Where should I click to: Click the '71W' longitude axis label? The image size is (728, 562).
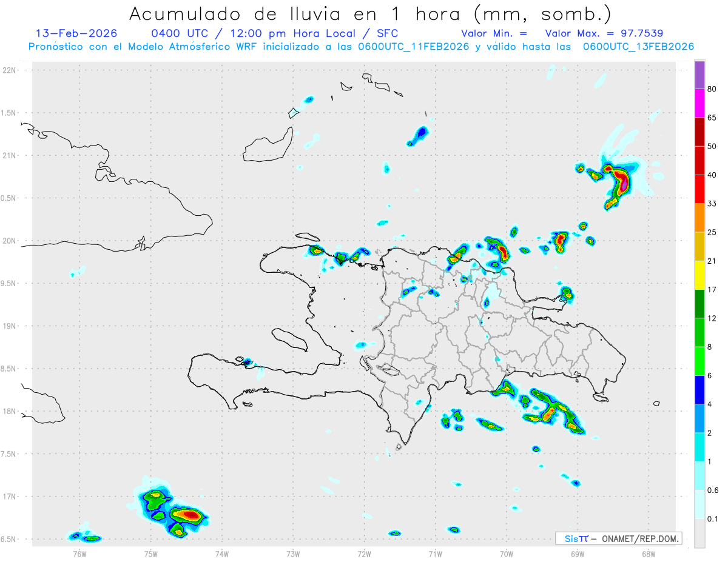coord(435,554)
